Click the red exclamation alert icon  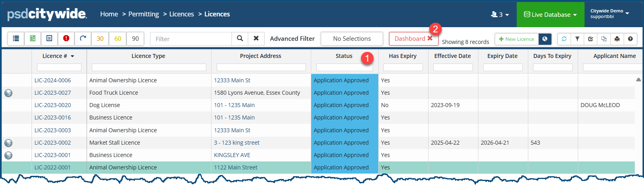66,39
